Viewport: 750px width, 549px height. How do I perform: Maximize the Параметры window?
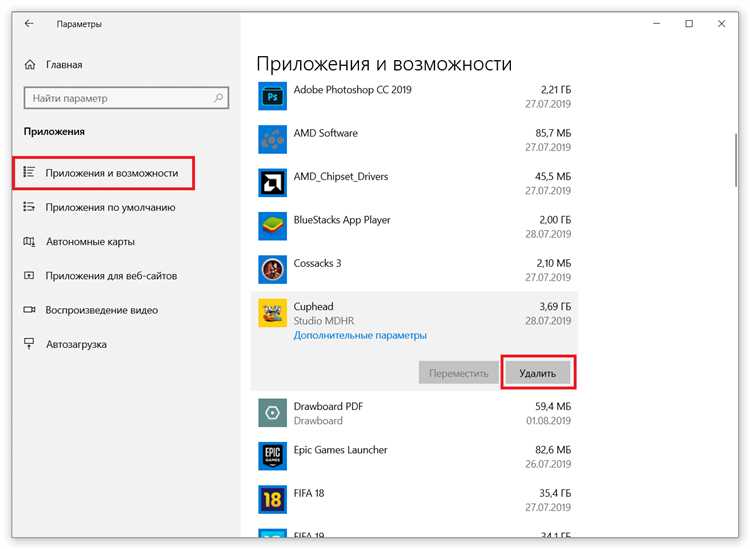[689, 23]
